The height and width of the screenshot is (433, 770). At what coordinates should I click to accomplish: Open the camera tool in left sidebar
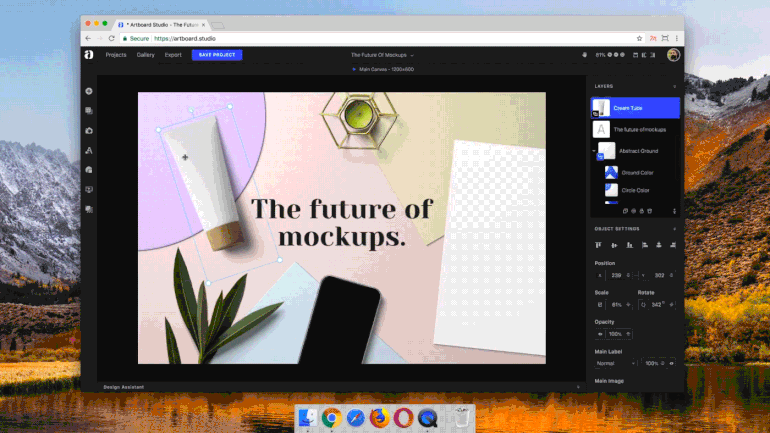[x=89, y=131]
